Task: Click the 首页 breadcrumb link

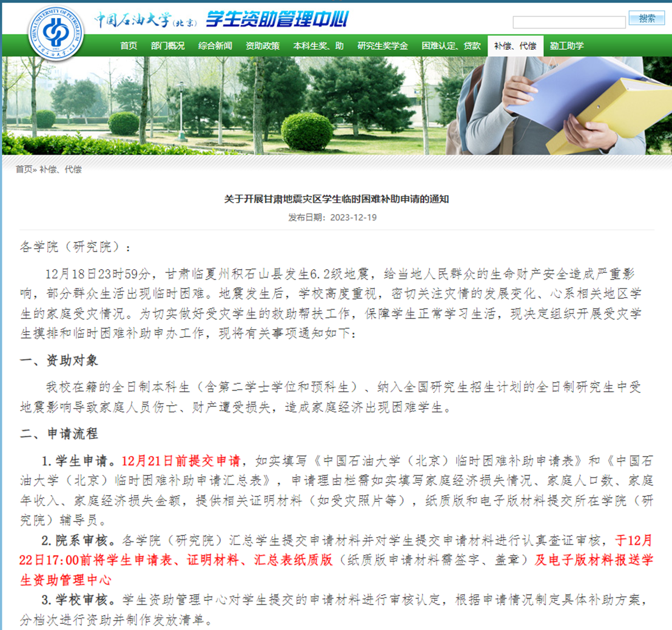Action: click(x=24, y=170)
